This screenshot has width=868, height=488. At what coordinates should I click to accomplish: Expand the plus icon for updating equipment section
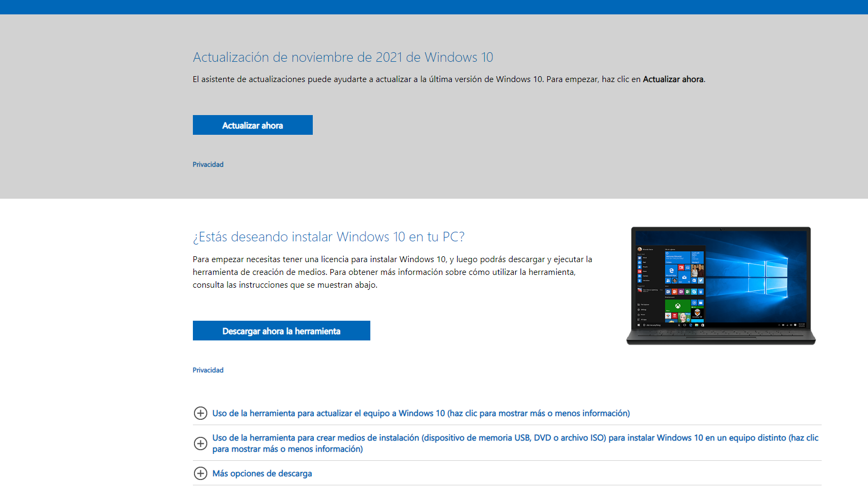(200, 413)
